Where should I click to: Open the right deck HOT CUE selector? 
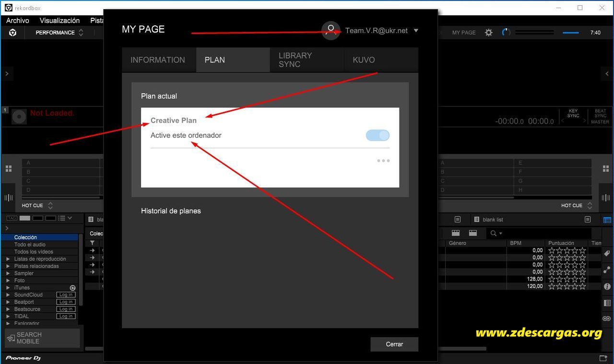tap(577, 205)
